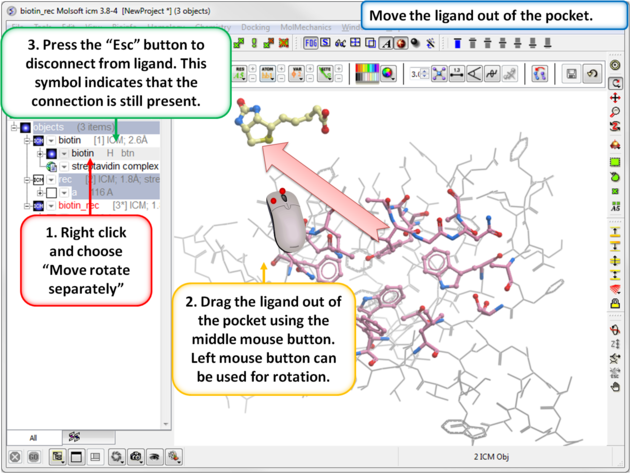Click the camera icon in bottom toolbar
Image resolution: width=630 pixels, height=473 pixels.
tap(136, 456)
